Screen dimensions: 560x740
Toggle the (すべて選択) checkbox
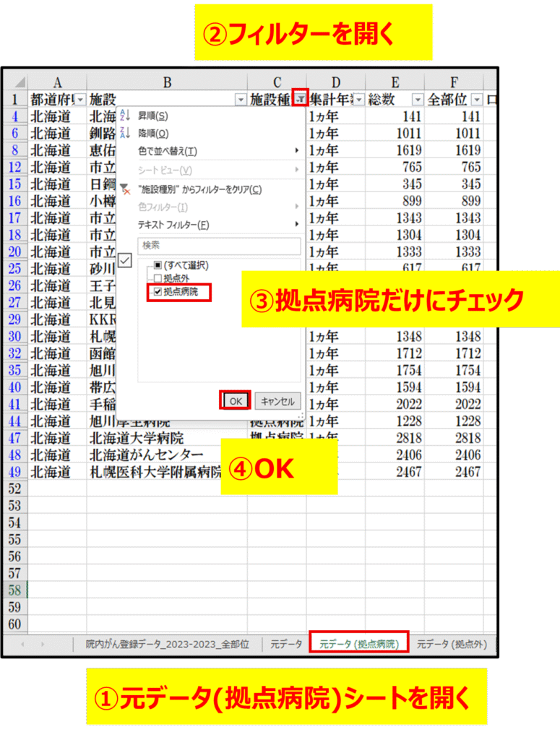pyautogui.click(x=158, y=265)
